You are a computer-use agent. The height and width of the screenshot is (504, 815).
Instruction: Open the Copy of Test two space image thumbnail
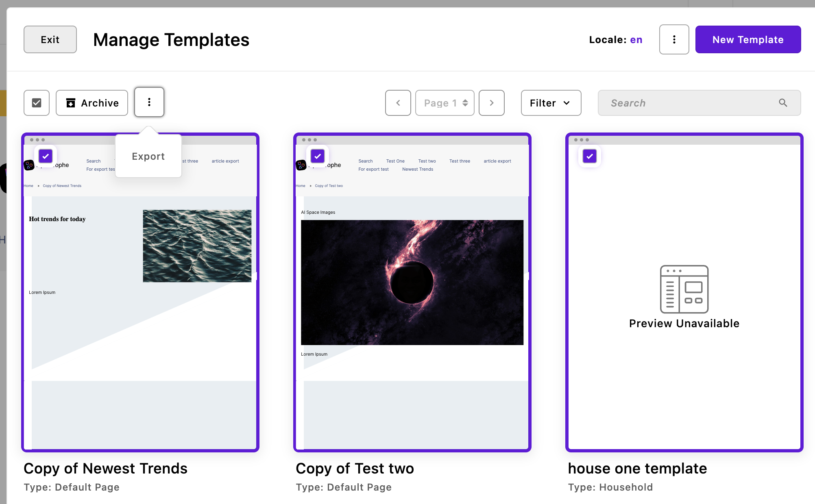(x=412, y=282)
